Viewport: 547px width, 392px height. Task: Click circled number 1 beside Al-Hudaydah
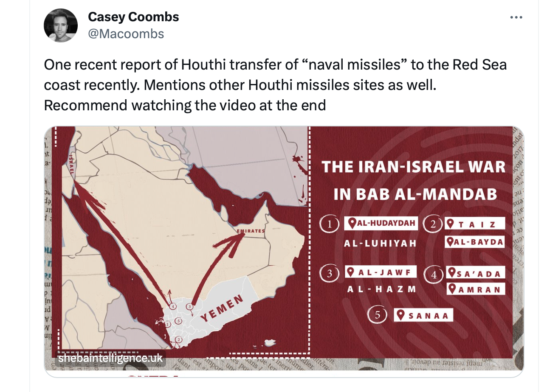(329, 224)
